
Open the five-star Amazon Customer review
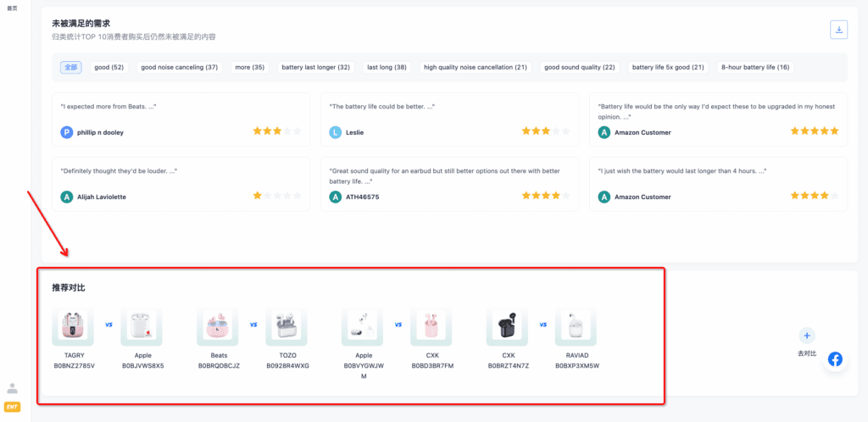(x=718, y=119)
